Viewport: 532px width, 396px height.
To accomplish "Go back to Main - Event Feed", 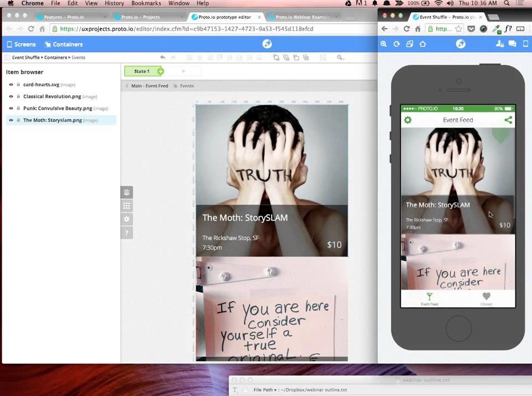I will (149, 86).
